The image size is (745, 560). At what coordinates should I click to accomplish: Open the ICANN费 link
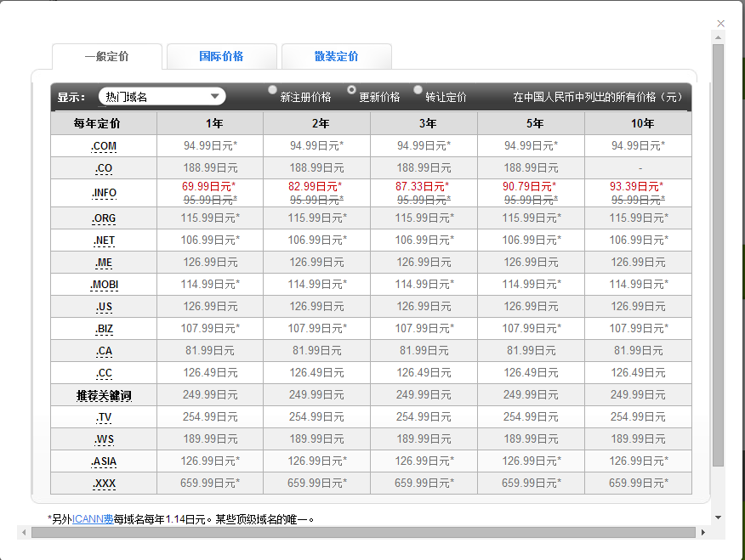coord(93,519)
